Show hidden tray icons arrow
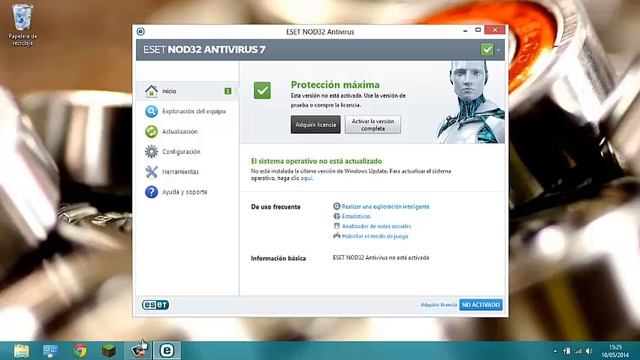 555,351
